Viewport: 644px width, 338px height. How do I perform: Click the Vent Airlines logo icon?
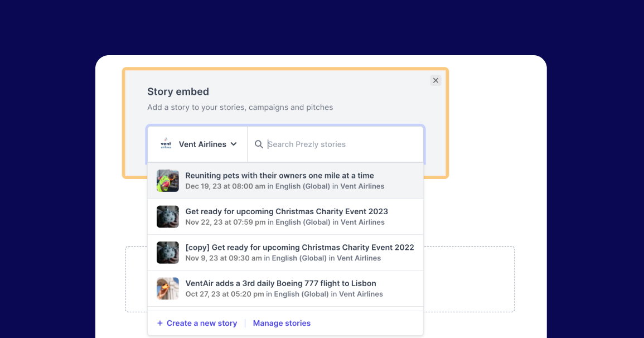[x=166, y=144]
